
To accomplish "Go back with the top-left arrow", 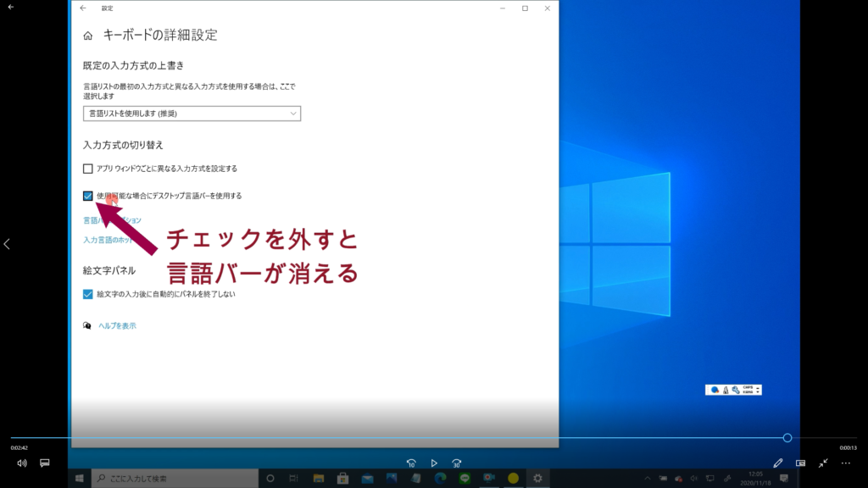I will [11, 7].
